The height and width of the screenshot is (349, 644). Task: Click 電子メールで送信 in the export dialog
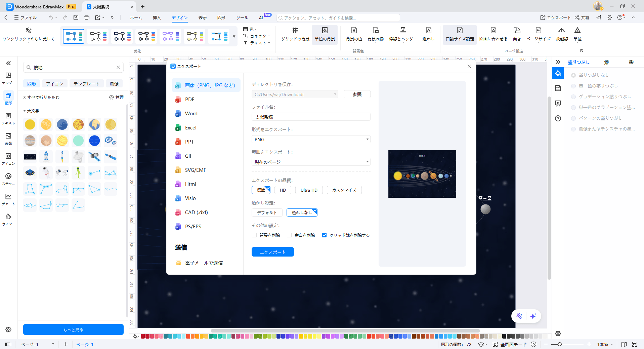(x=203, y=263)
